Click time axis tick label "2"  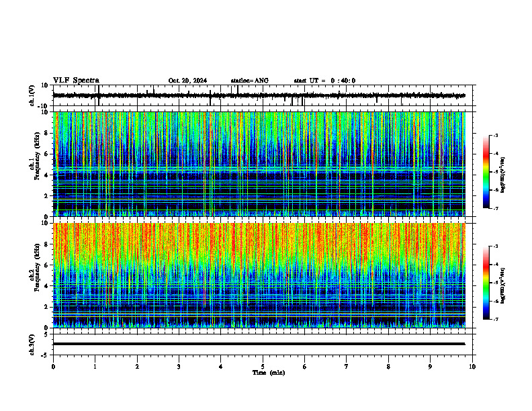pyautogui.click(x=137, y=367)
